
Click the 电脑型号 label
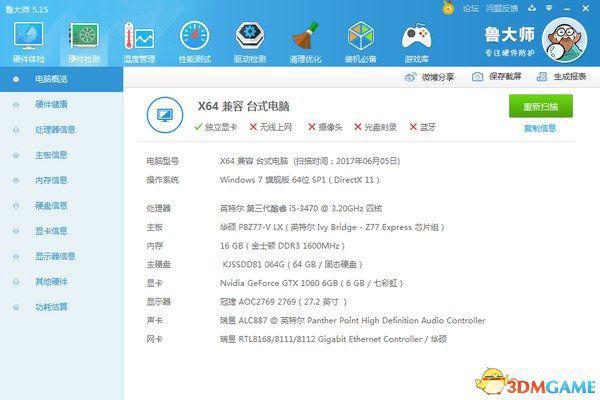pyautogui.click(x=162, y=161)
